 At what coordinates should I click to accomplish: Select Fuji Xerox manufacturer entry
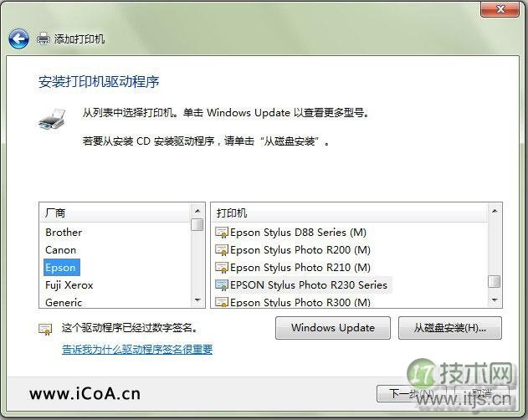pyautogui.click(x=69, y=285)
